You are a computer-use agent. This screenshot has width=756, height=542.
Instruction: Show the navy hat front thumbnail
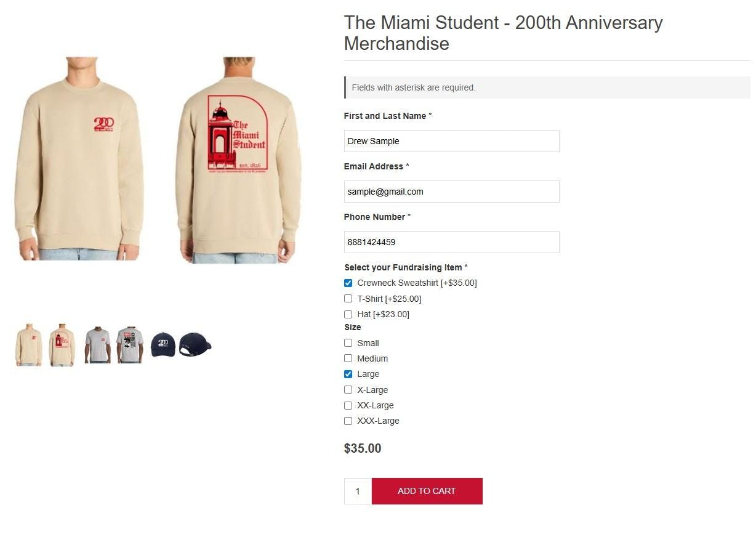[x=163, y=344]
